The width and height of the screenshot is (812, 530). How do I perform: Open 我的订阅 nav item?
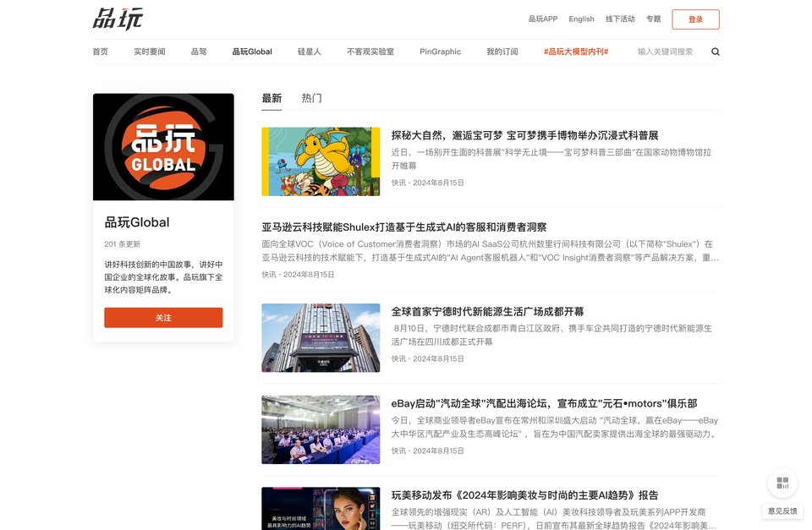502,52
